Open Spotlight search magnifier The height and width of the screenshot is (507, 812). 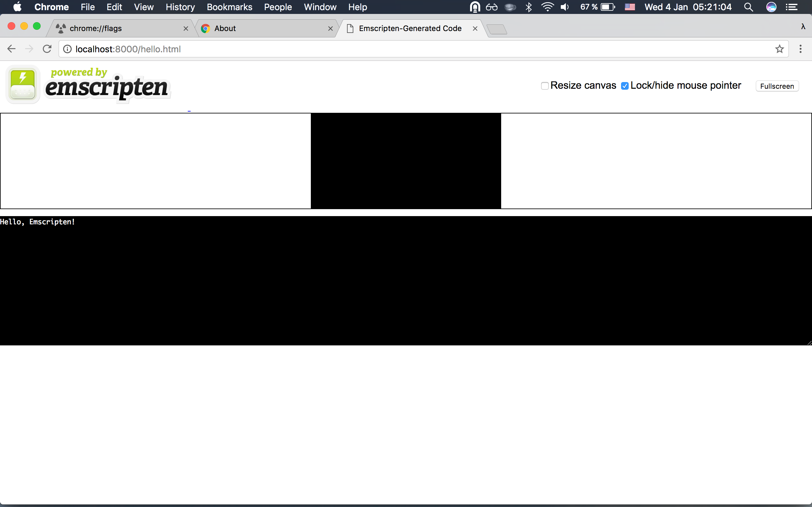(748, 7)
